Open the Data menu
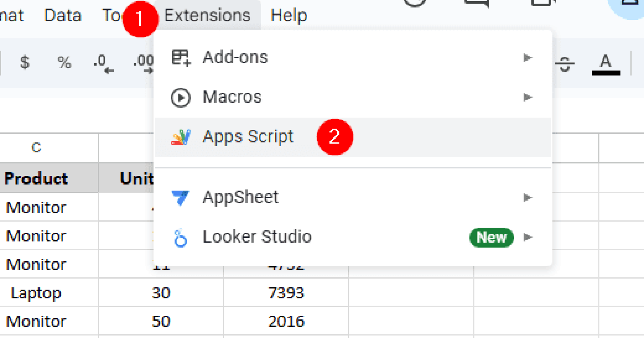The height and width of the screenshot is (338, 644). click(x=63, y=15)
